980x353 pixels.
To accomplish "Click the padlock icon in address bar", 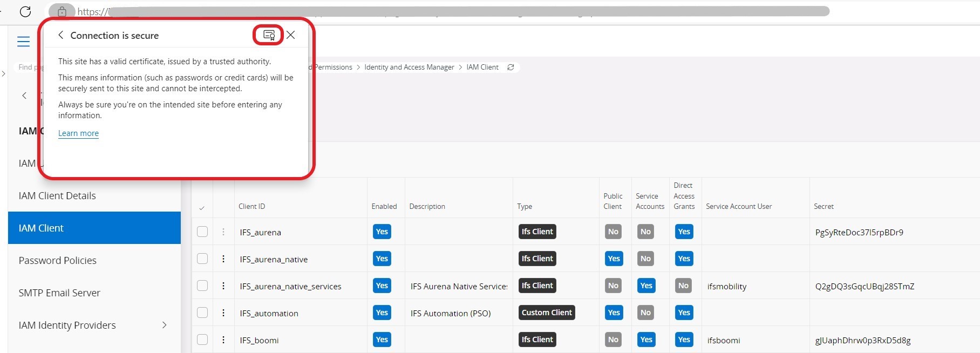I will pyautogui.click(x=62, y=11).
